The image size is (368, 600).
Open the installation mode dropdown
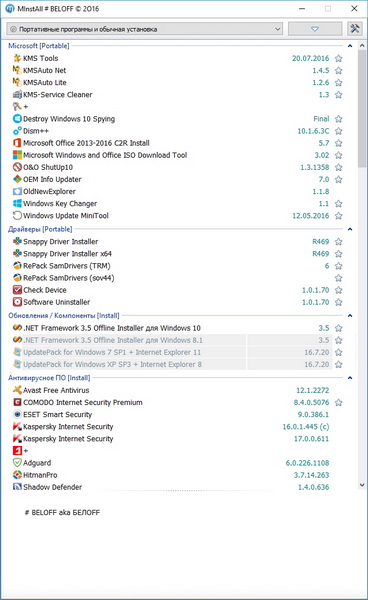pos(145,29)
